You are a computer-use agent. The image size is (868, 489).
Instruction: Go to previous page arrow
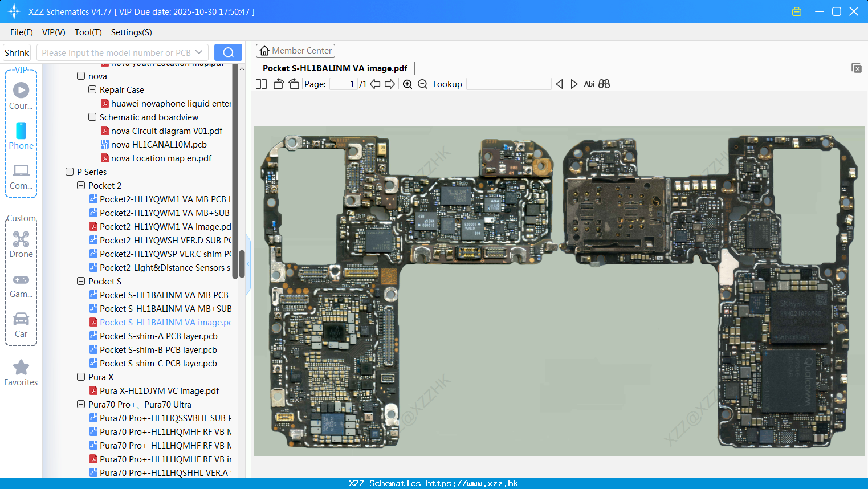[x=375, y=84]
